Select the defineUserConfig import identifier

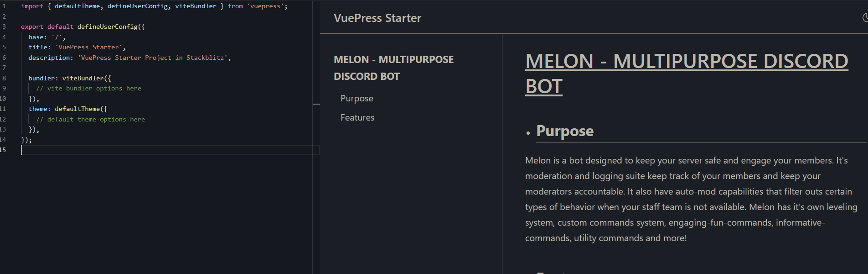[x=139, y=6]
